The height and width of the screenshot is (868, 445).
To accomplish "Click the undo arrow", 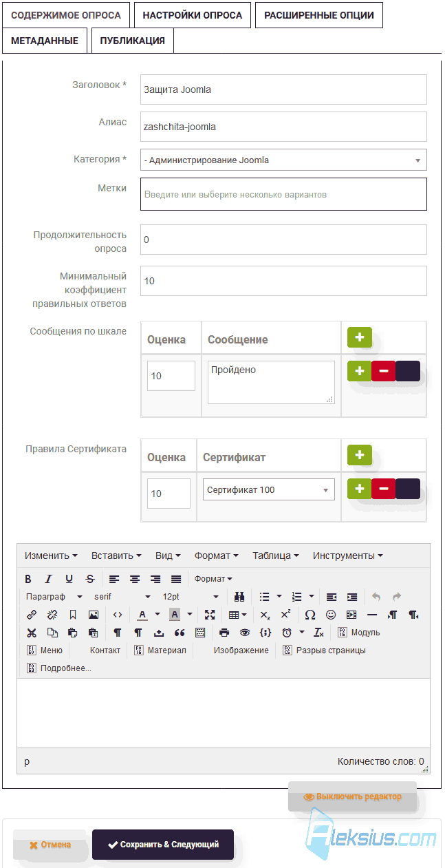I will pos(376,597).
